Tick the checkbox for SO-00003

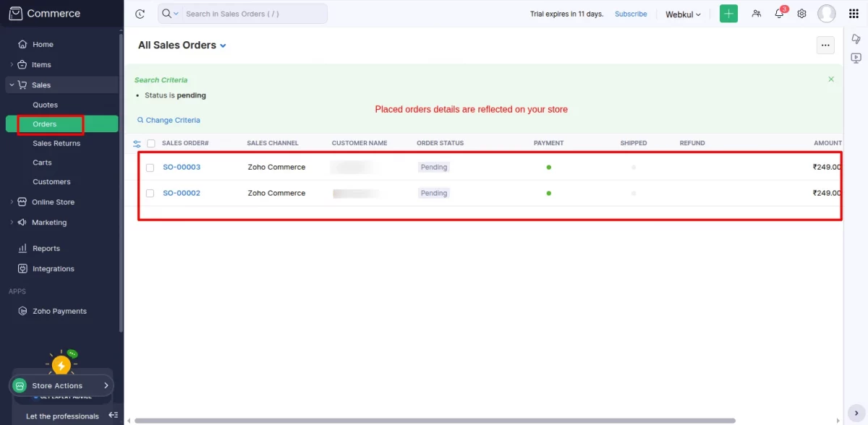[x=150, y=168]
